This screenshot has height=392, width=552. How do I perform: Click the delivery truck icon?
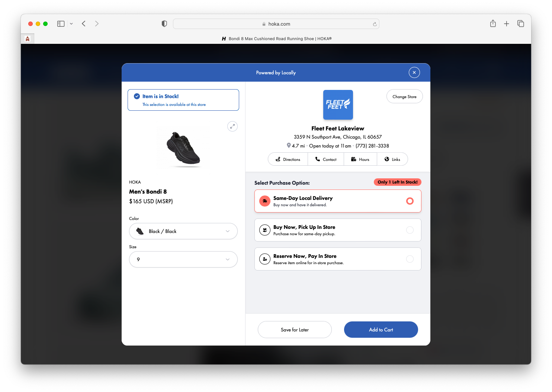(265, 201)
